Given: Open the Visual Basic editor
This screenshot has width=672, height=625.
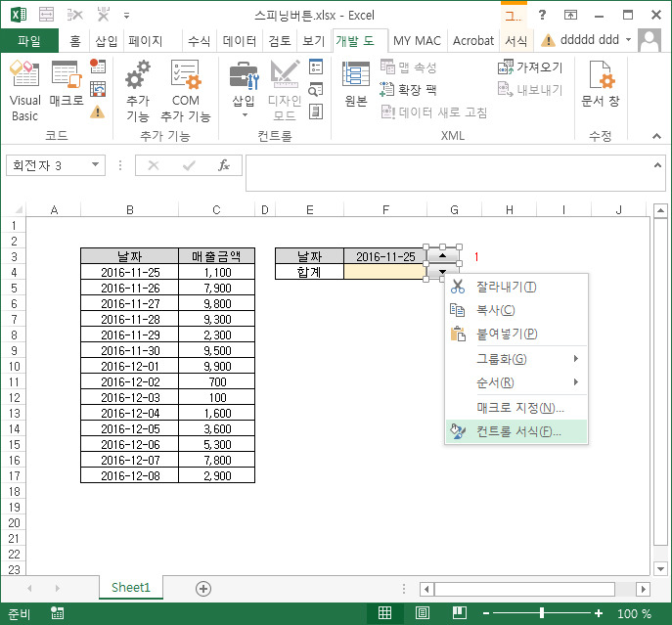Looking at the screenshot, I should [24, 91].
